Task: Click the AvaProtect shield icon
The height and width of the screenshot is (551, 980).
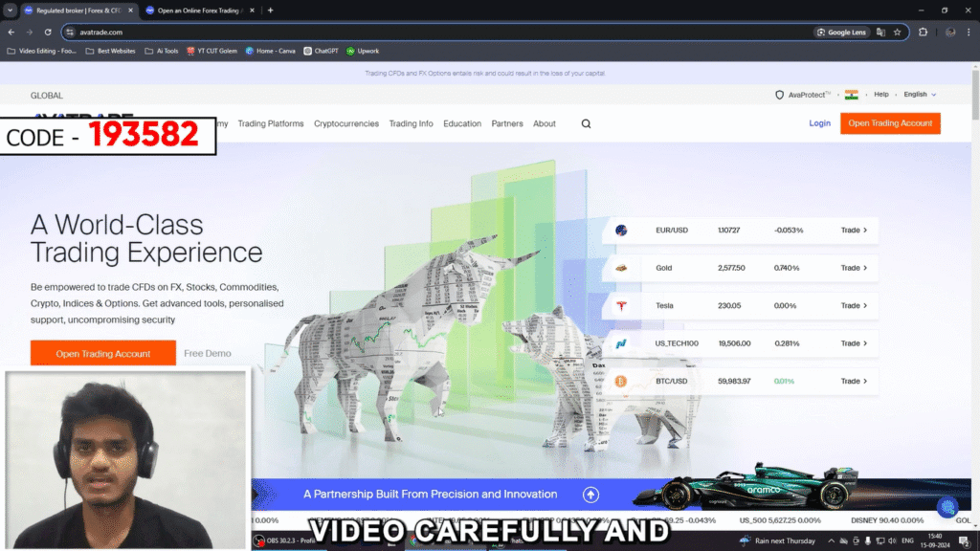Action: tap(780, 95)
